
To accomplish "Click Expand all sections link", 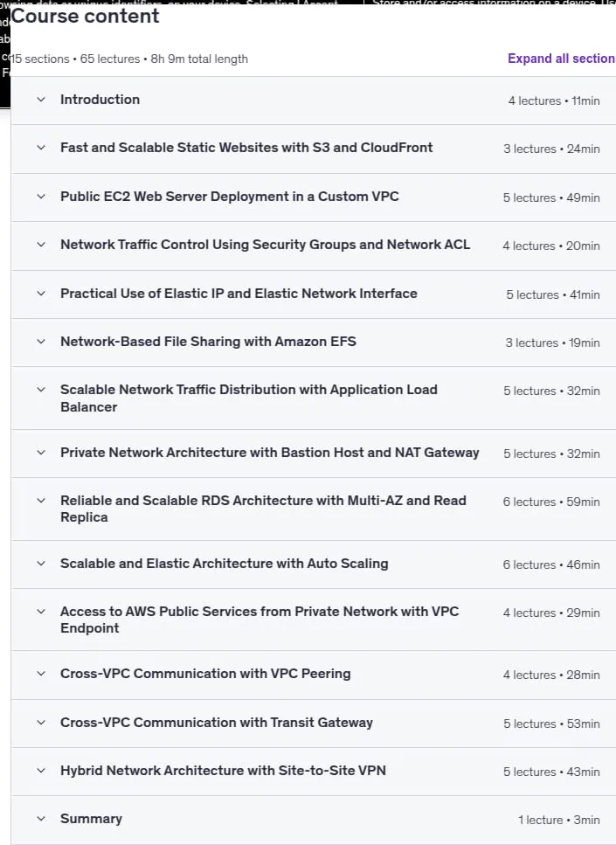I will coord(562,59).
